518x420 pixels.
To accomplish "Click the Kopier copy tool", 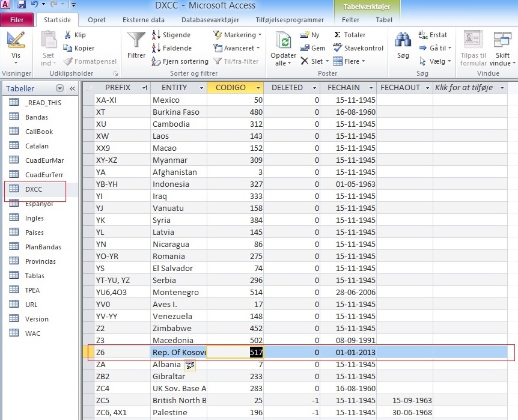I will coord(79,48).
